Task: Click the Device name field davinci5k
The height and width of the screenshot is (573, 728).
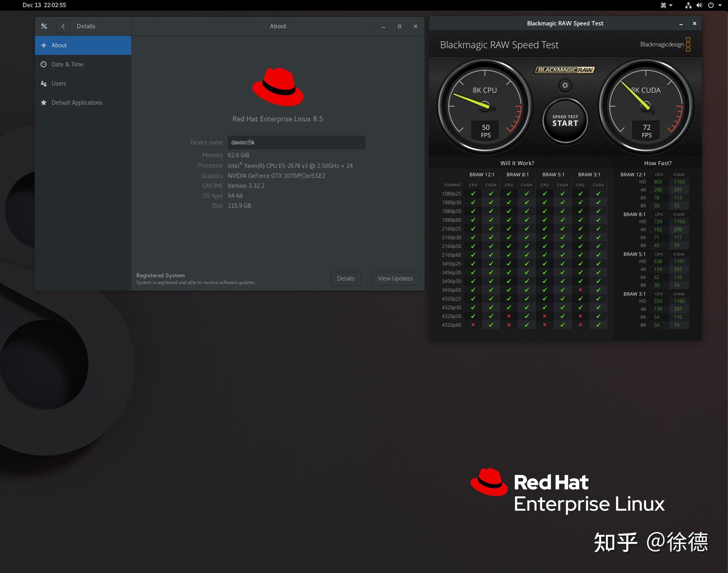Action: (296, 142)
